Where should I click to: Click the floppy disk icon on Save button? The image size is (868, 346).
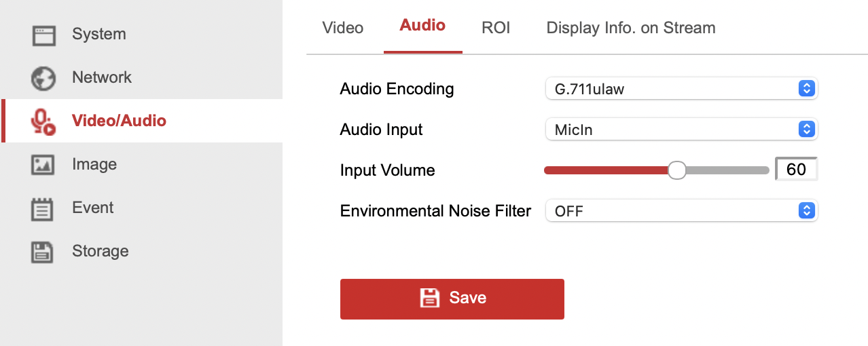coord(429,298)
